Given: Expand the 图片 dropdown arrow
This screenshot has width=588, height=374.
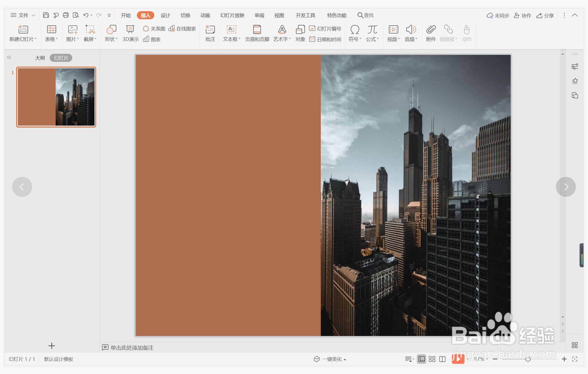Looking at the screenshot, I should [78, 39].
